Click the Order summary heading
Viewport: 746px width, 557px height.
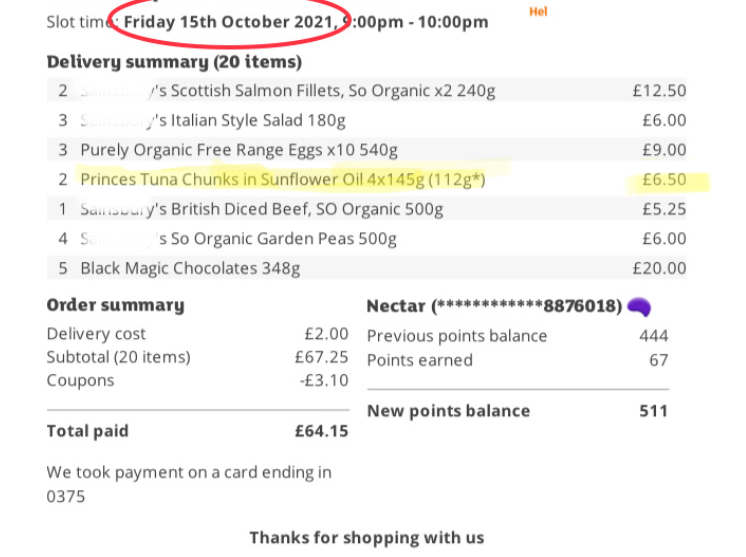[116, 306]
